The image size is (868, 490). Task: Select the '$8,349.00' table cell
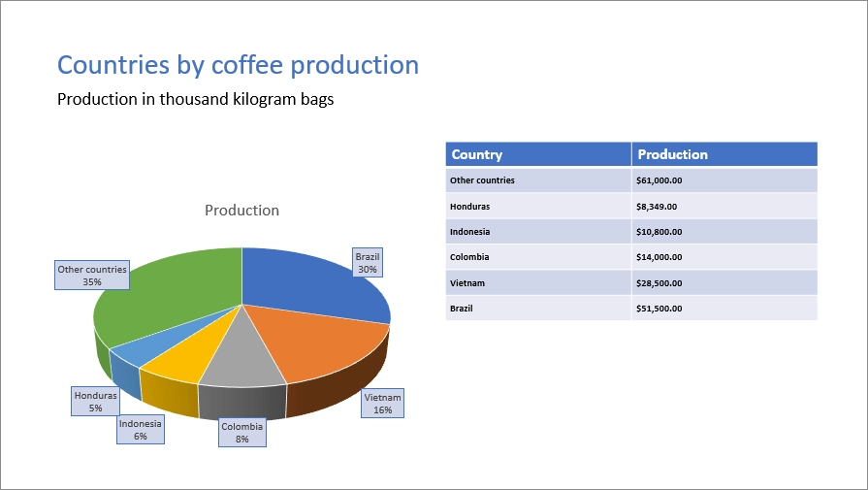[724, 206]
